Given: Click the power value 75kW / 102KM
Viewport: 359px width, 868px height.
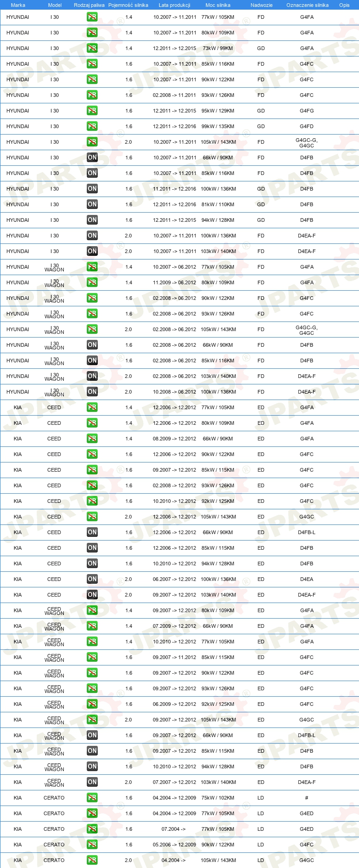Looking at the screenshot, I should tap(218, 798).
